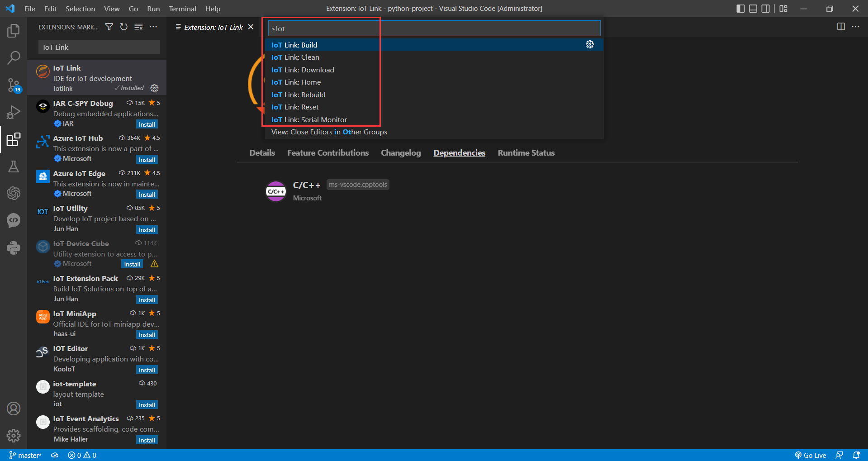Image resolution: width=868 pixels, height=461 pixels.
Task: Open the Manage gear in activity bar
Action: click(x=14, y=435)
